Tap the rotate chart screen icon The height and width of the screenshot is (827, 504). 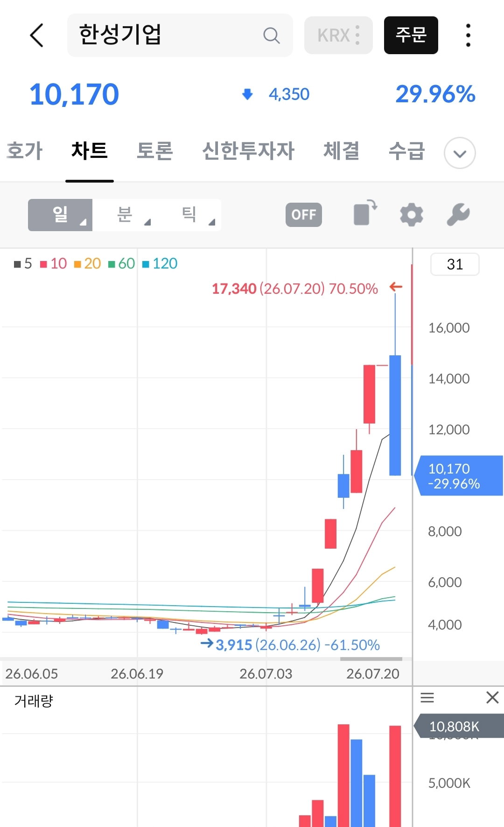point(365,213)
